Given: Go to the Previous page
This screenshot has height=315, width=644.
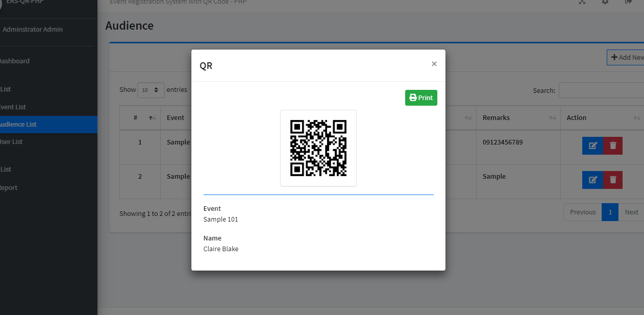Looking at the screenshot, I should tap(583, 212).
